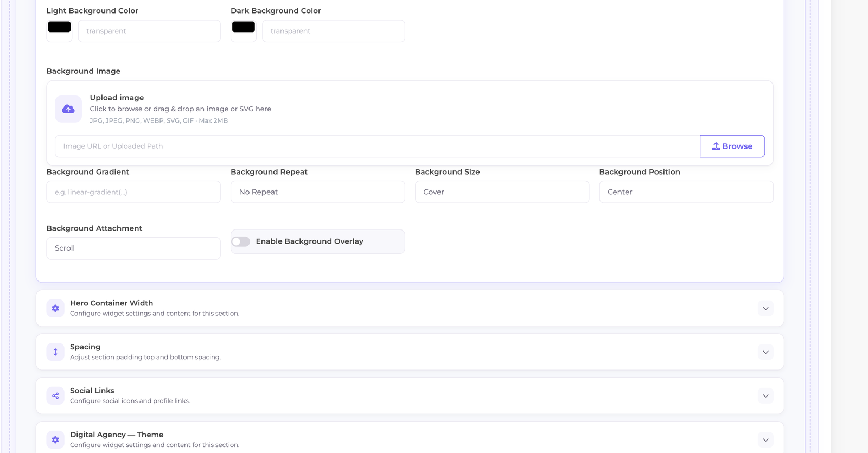Click 'JPG, JPEG, PNG, WEBP, SVG, GIF · Max 2MB' text
The image size is (868, 453).
coord(159,120)
